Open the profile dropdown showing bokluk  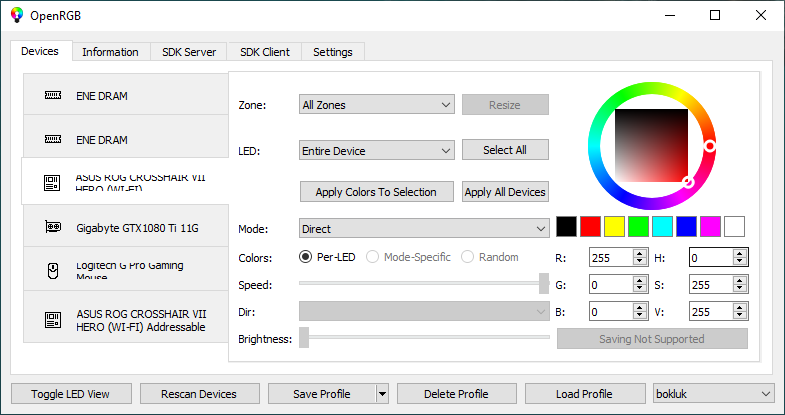click(x=714, y=394)
